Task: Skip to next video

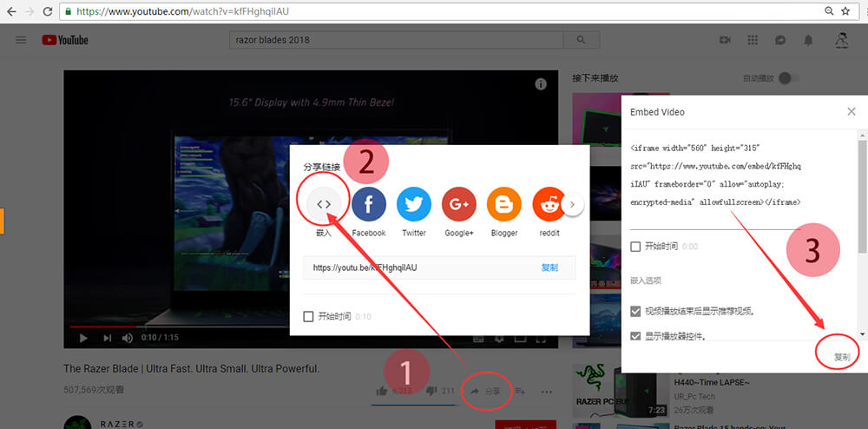Action: [108, 338]
